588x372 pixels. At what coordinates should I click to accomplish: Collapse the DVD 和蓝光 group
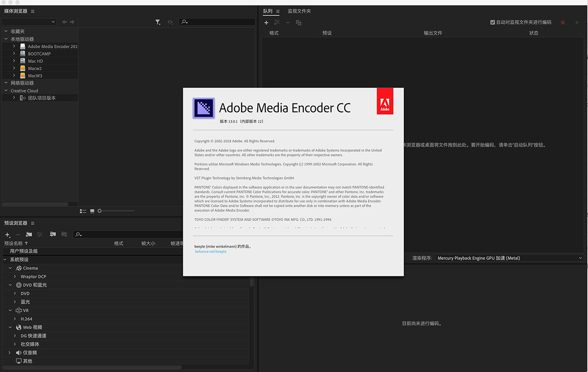click(x=10, y=285)
